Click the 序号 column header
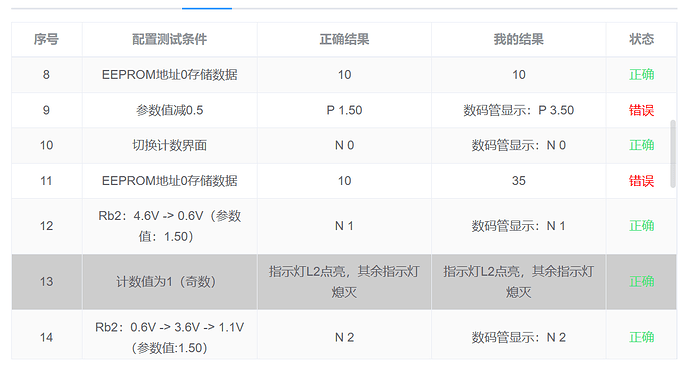 46,40
